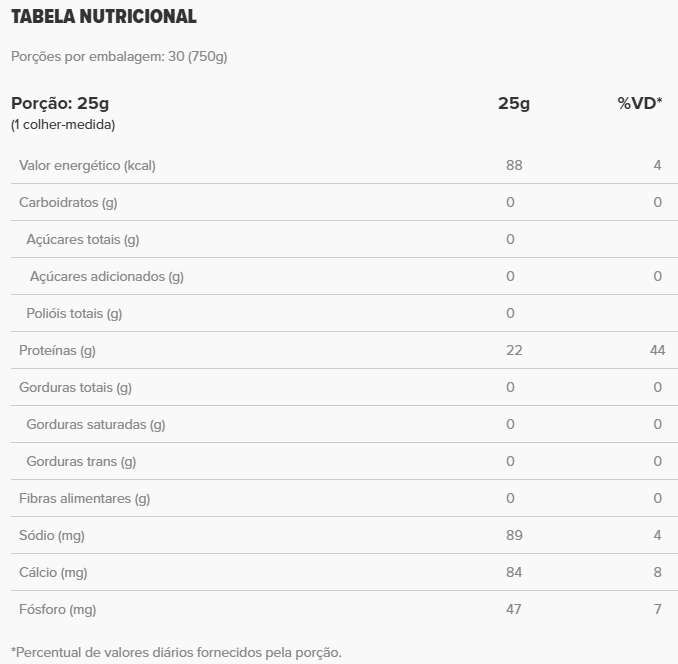Click the Gorduras totais (g) label
The image size is (678, 664).
(x=75, y=387)
